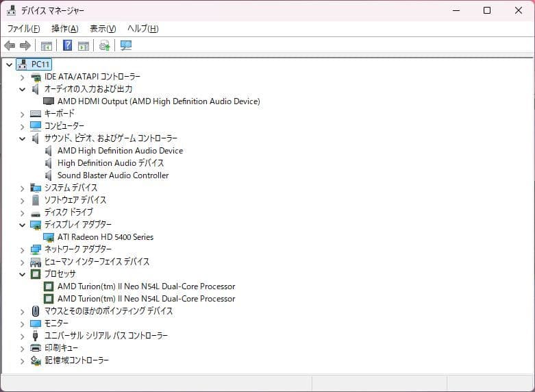This screenshot has width=535, height=392.
Task: Click the scan for hardware changes monitor icon
Action: pyautogui.click(x=126, y=45)
